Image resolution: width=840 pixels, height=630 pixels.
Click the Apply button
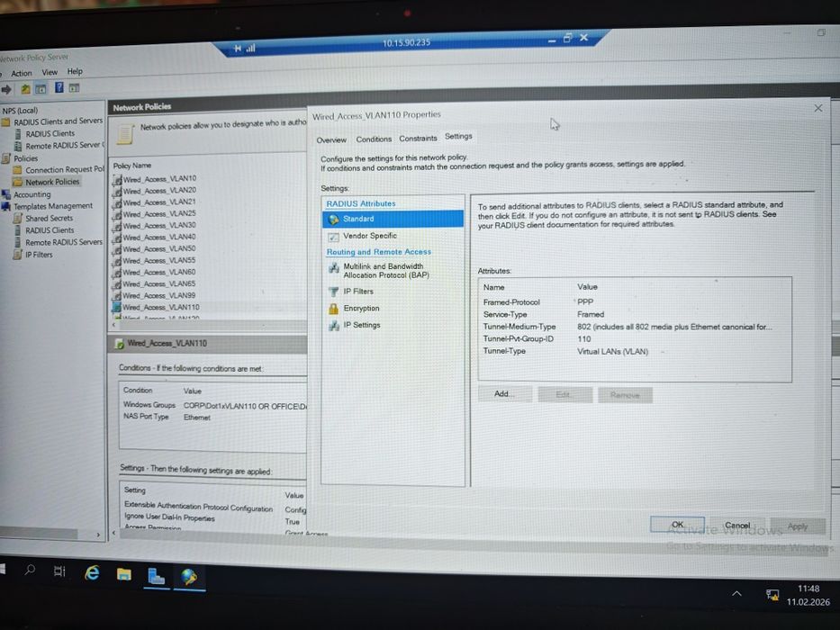tap(797, 526)
